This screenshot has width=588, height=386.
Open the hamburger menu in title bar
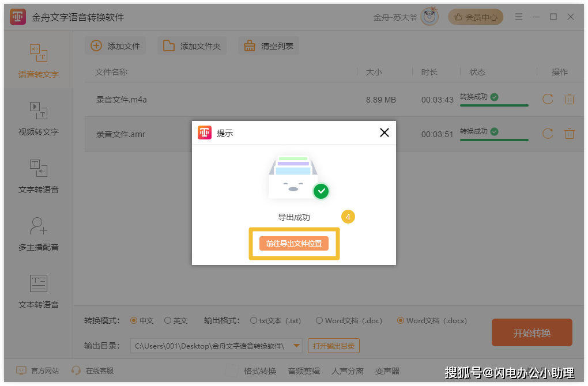[519, 17]
